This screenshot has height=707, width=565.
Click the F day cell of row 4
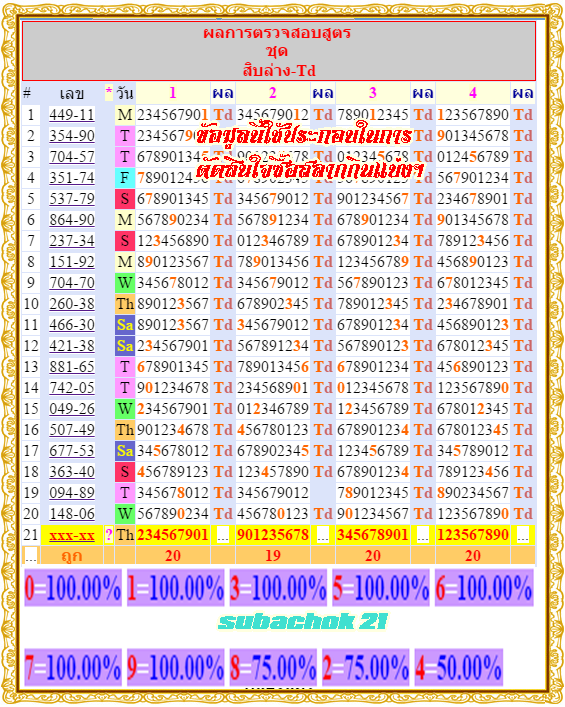pyautogui.click(x=125, y=178)
